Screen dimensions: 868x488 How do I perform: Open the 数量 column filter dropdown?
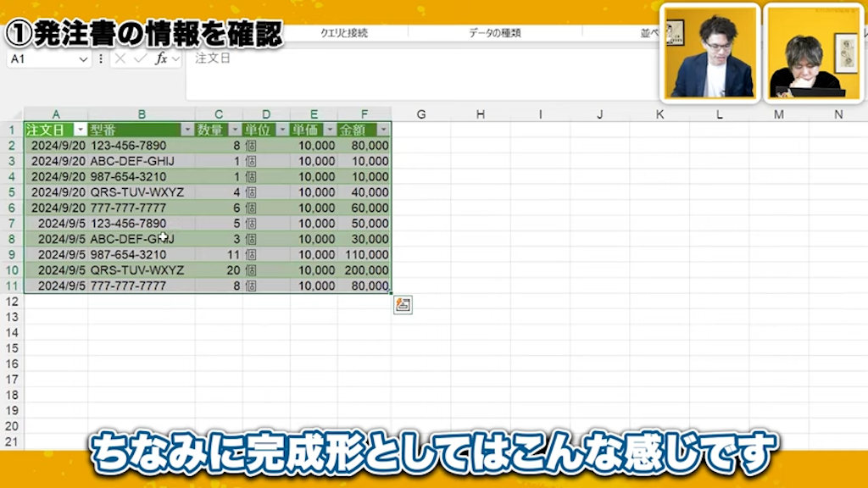tap(233, 129)
